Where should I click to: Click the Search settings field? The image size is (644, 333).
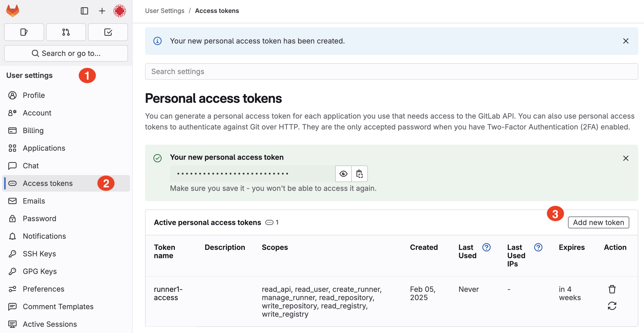click(x=391, y=71)
